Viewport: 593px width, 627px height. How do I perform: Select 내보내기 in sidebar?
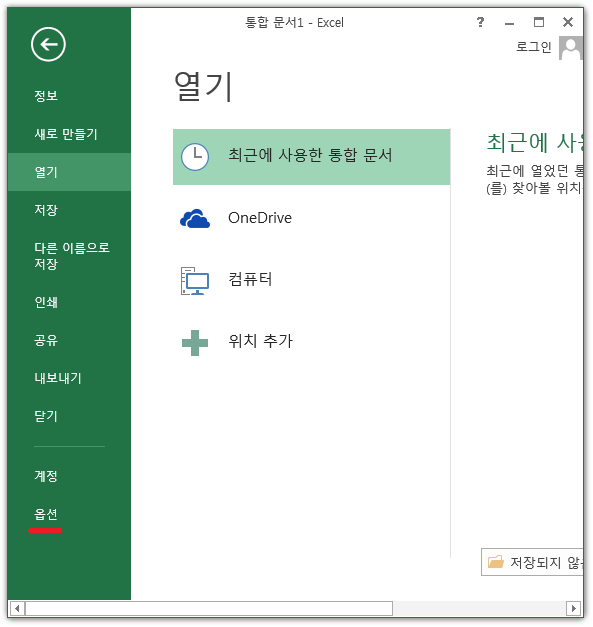tap(58, 378)
